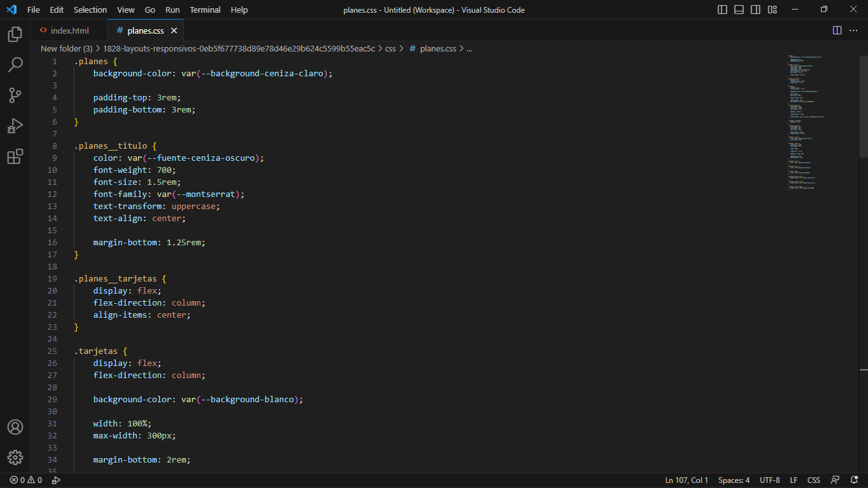The width and height of the screenshot is (868, 488).
Task: Open the editor More Actions ellipsis
Action: (x=853, y=30)
